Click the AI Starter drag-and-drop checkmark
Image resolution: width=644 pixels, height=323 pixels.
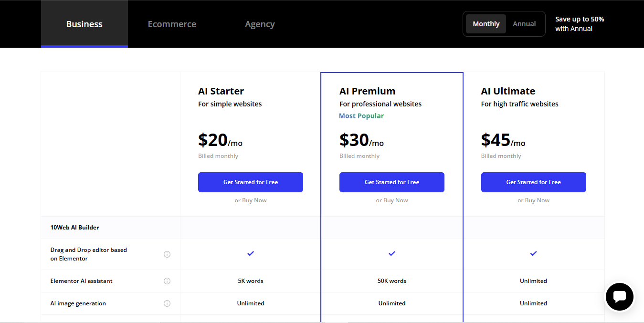click(251, 253)
